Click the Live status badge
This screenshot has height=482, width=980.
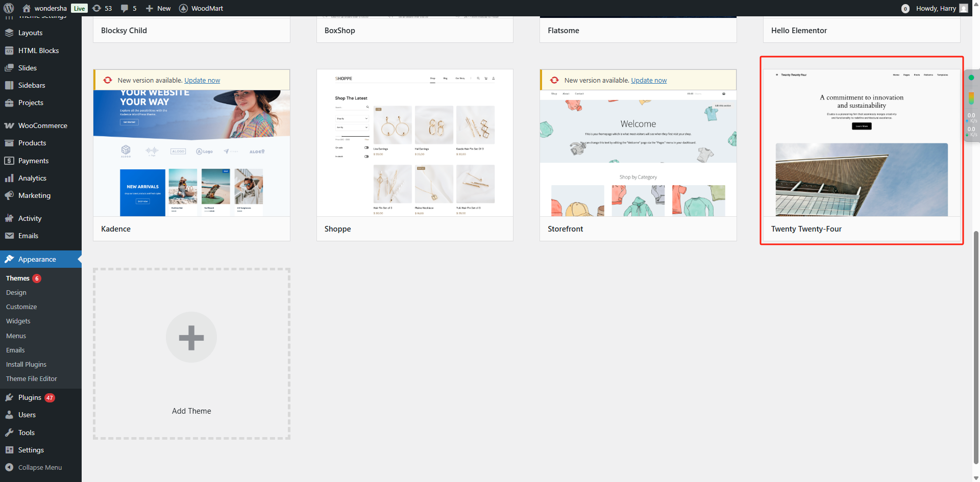point(79,8)
